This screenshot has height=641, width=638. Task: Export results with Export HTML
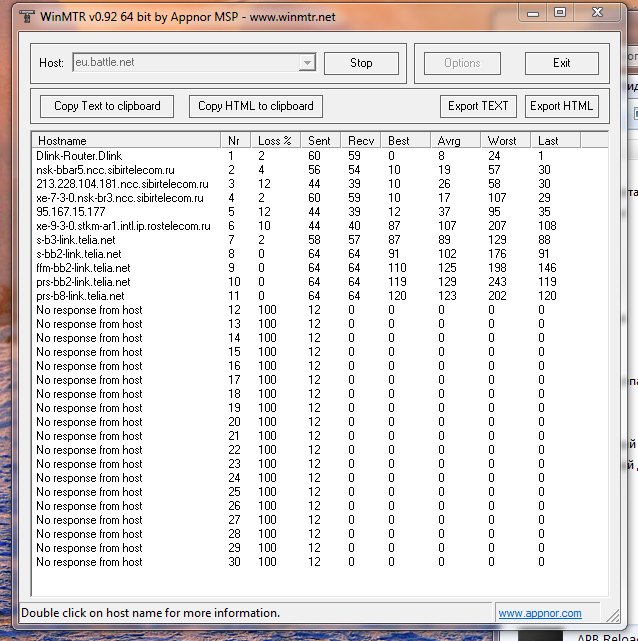tap(561, 106)
